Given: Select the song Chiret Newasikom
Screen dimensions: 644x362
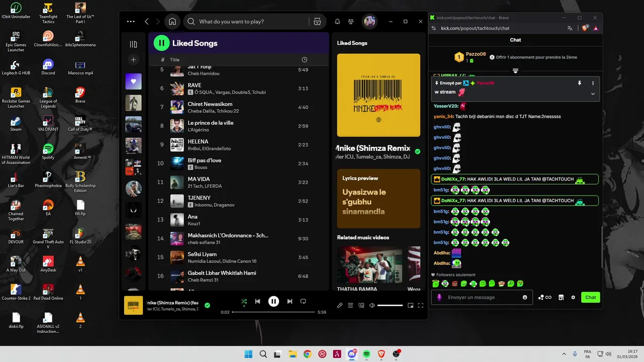Looking at the screenshot, I should (238, 107).
